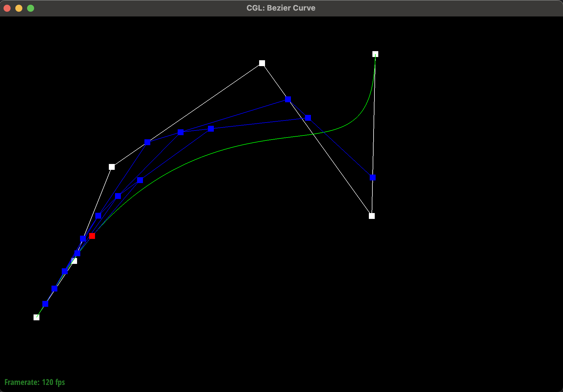Click the blue point starting the long near-horizontal blue line
563x392 pixels.
click(x=211, y=129)
